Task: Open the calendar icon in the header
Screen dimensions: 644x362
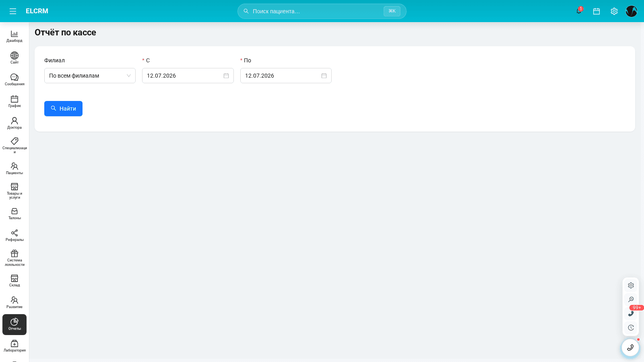Action: (x=597, y=11)
